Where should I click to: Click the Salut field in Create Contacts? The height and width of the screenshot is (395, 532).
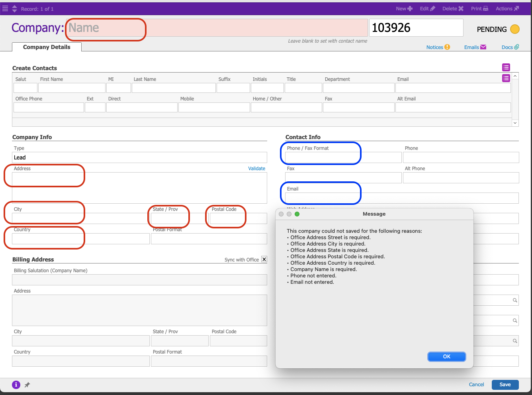point(25,88)
